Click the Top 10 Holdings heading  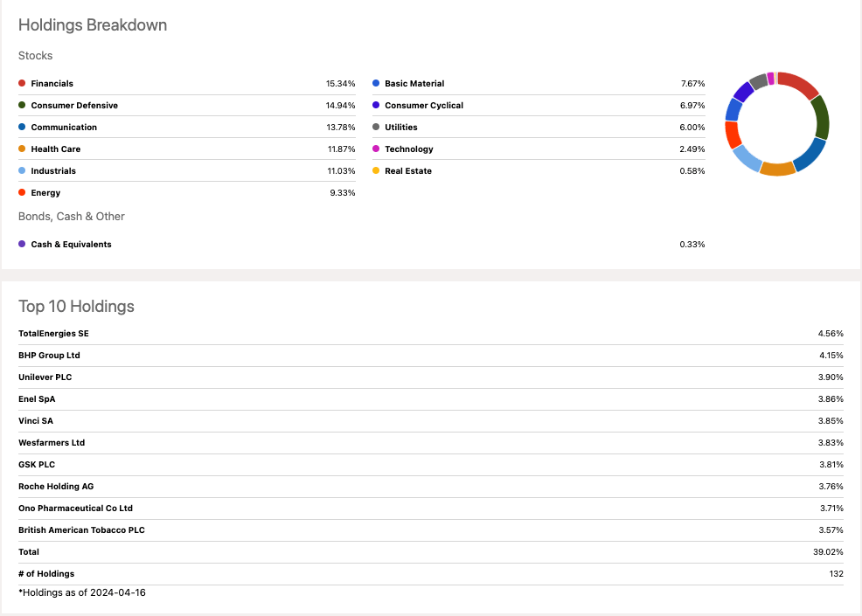coord(77,307)
